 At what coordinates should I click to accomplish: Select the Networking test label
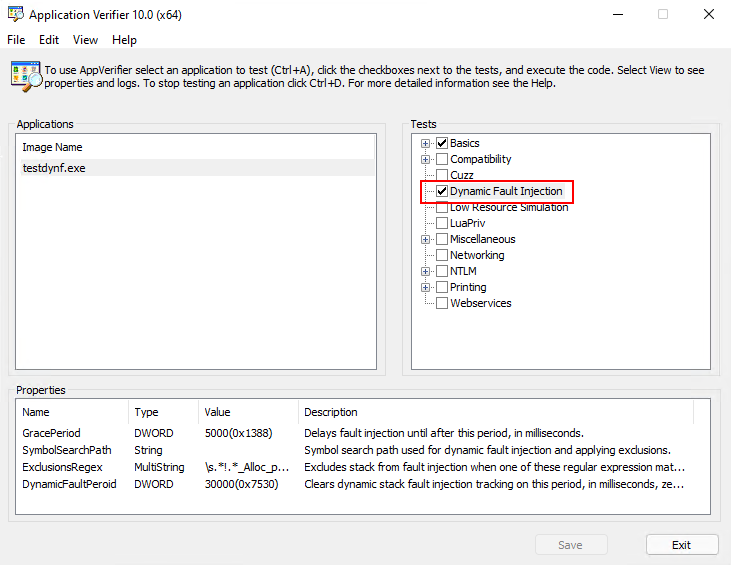(477, 255)
